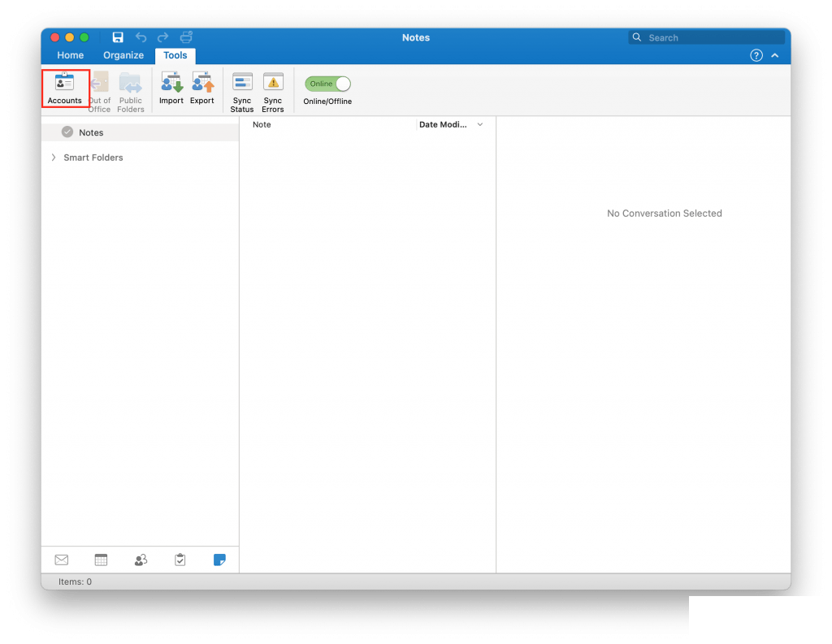Open the Organize tab
Screen dimensions: 832x644
tap(123, 54)
